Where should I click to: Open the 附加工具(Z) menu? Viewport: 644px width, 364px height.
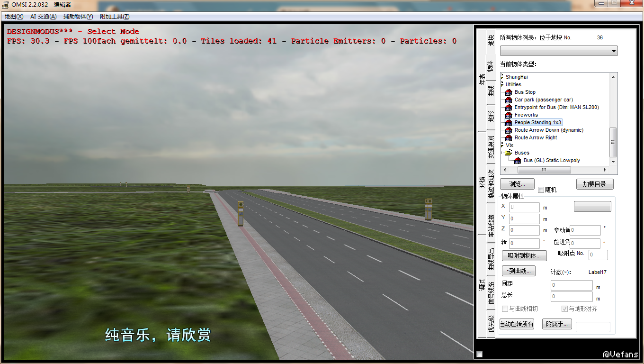[115, 17]
